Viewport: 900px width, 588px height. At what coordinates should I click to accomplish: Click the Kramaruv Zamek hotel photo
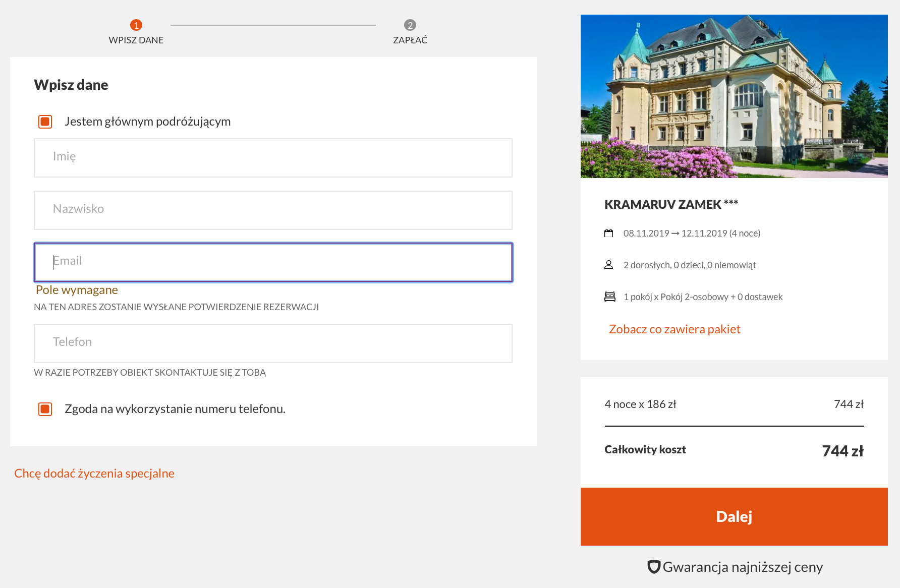point(734,96)
